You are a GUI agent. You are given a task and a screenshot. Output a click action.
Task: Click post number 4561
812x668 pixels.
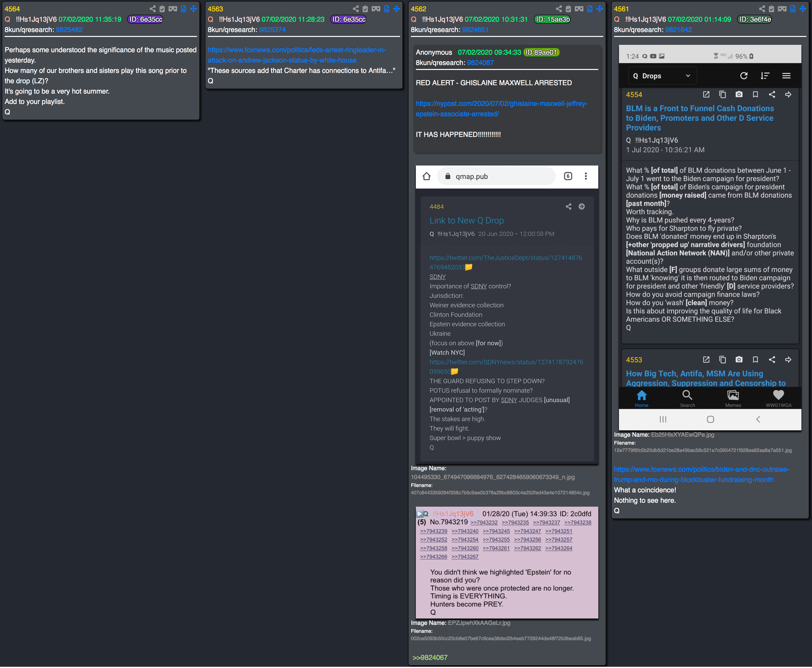coord(621,9)
